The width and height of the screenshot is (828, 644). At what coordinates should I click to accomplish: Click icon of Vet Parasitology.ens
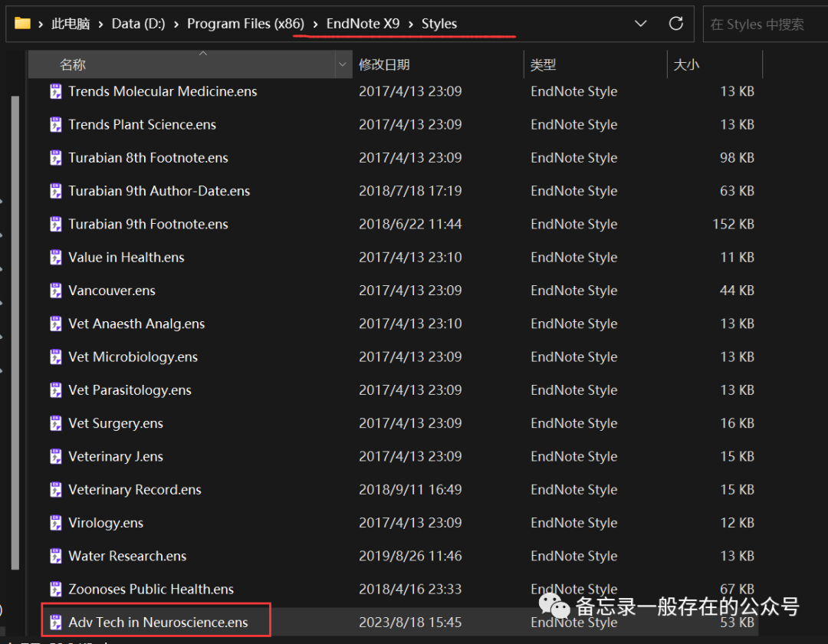click(55, 390)
